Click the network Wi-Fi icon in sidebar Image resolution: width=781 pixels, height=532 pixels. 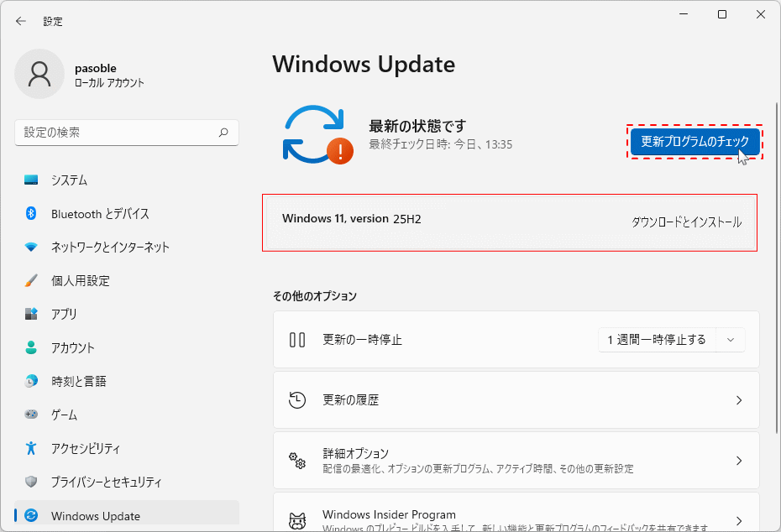tap(31, 248)
